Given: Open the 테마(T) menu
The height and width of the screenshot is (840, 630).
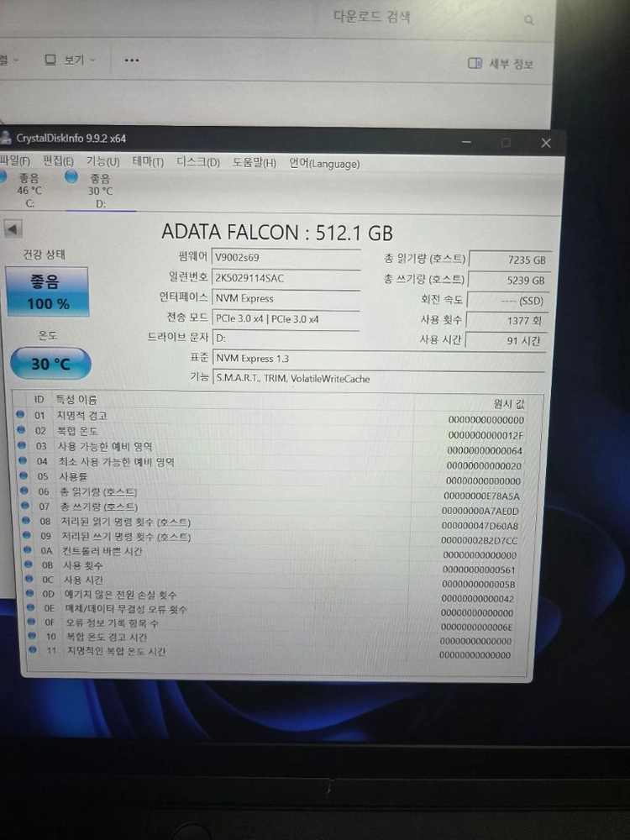Looking at the screenshot, I should point(148,162).
